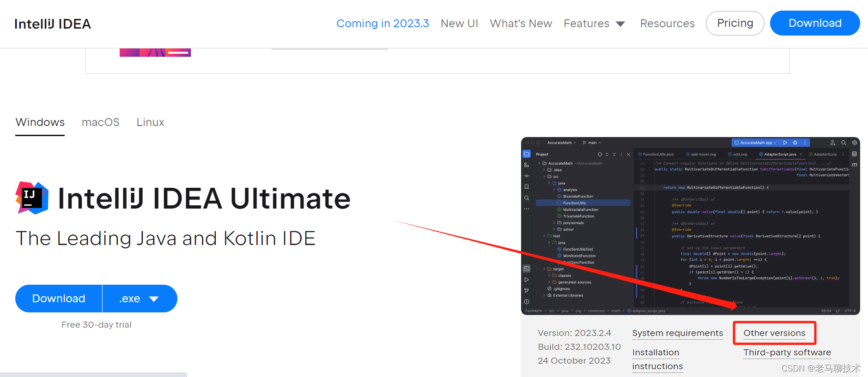Click UTF-8 encoding in IDE status bar
This screenshot has height=377, width=868.
tap(850, 311)
